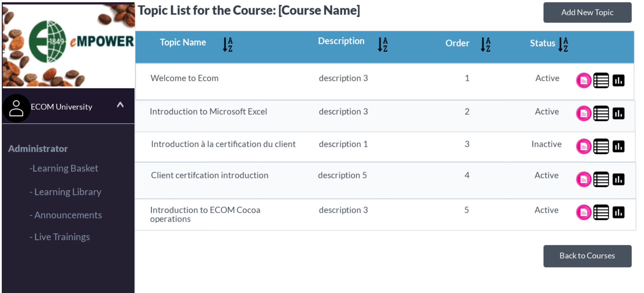This screenshot has height=293, width=644.
Task: Click pink document icon for Introduction to Microsoft Excel
Action: 583,114
